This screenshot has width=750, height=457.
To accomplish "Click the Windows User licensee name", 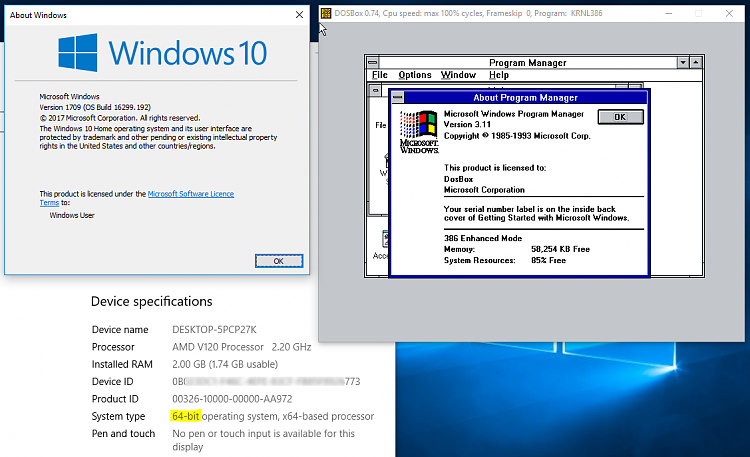I will click(72, 215).
